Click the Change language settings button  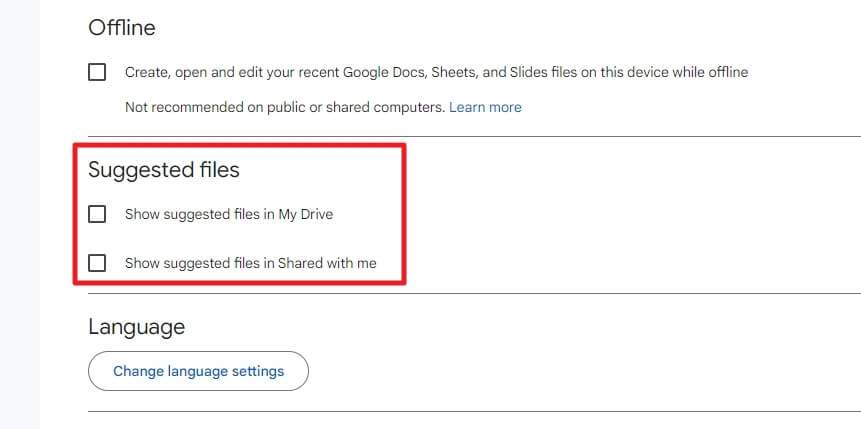click(x=198, y=371)
